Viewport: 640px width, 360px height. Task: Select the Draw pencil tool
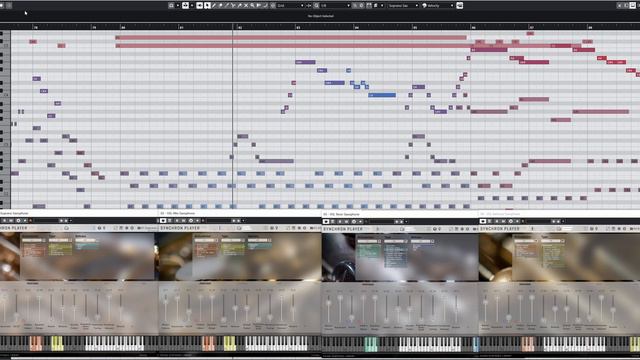213,5
